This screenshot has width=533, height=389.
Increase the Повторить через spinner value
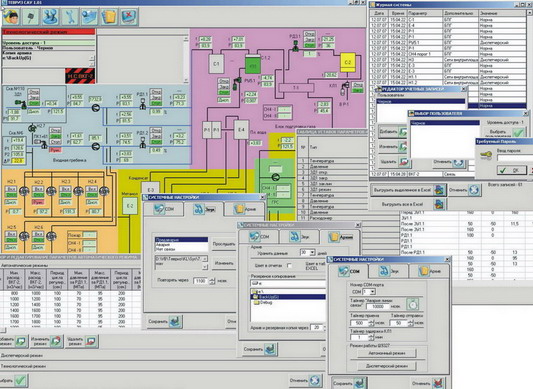[212, 279]
